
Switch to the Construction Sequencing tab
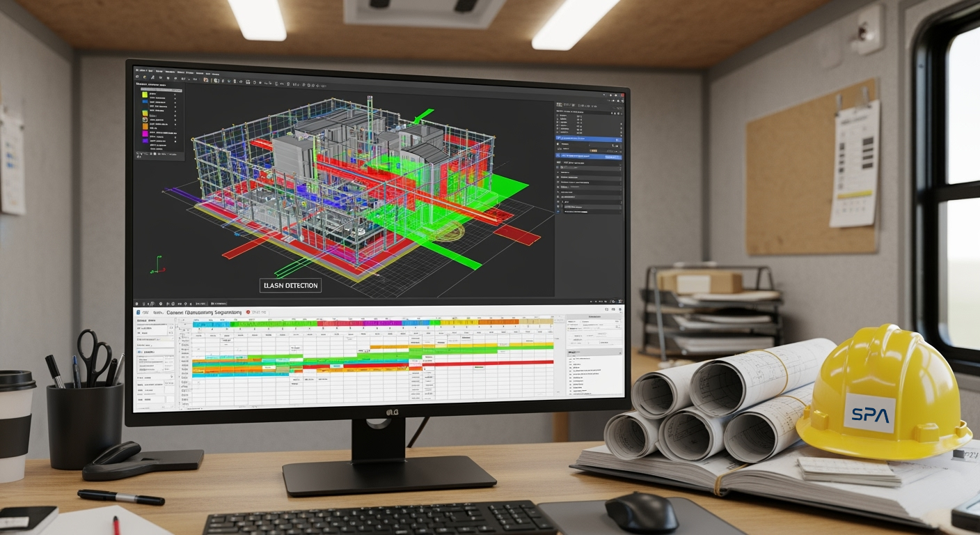(x=205, y=313)
